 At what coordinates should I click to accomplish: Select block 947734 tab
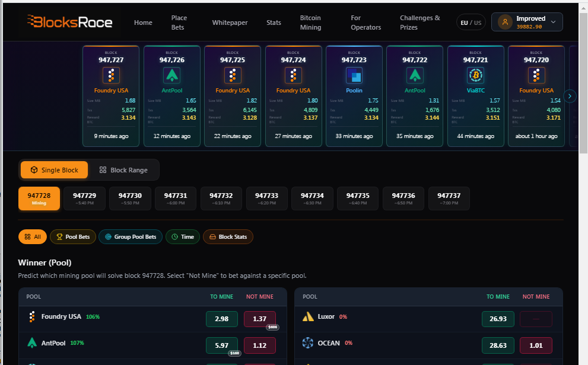[312, 198]
